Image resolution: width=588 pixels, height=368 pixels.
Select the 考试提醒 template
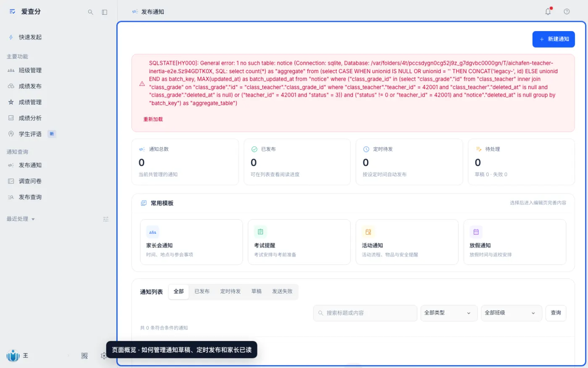299,242
